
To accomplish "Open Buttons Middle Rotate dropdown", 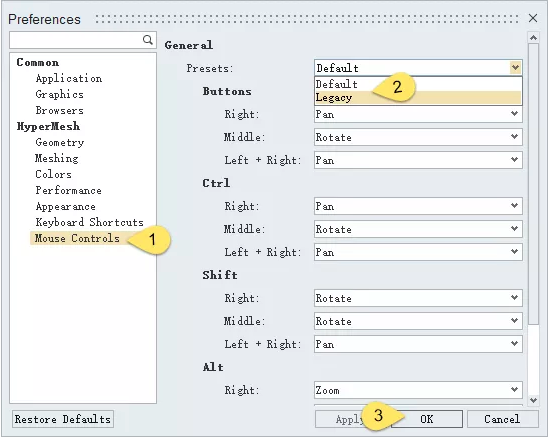I will 418,137.
